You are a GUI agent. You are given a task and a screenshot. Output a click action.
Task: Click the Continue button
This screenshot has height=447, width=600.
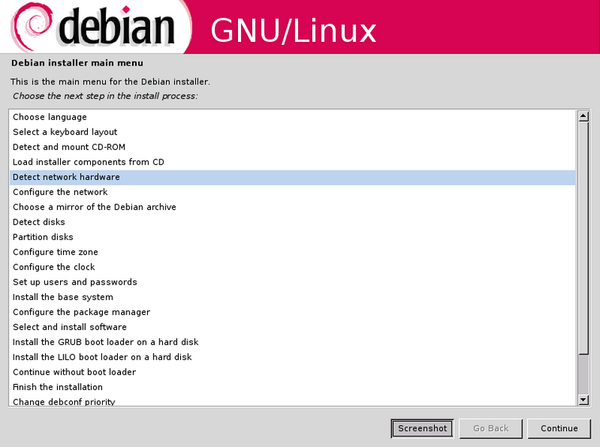(559, 428)
